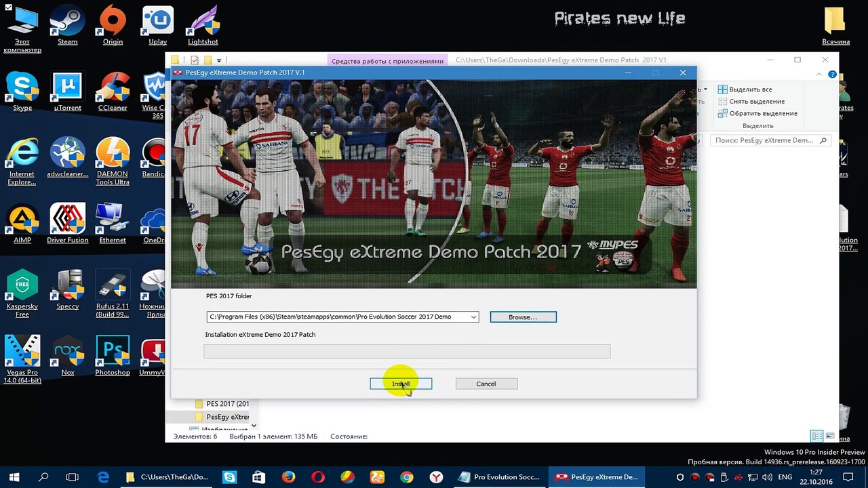The image size is (868, 488).
Task: Select the 'Всячина' folder on the desktop
Action: click(x=835, y=26)
